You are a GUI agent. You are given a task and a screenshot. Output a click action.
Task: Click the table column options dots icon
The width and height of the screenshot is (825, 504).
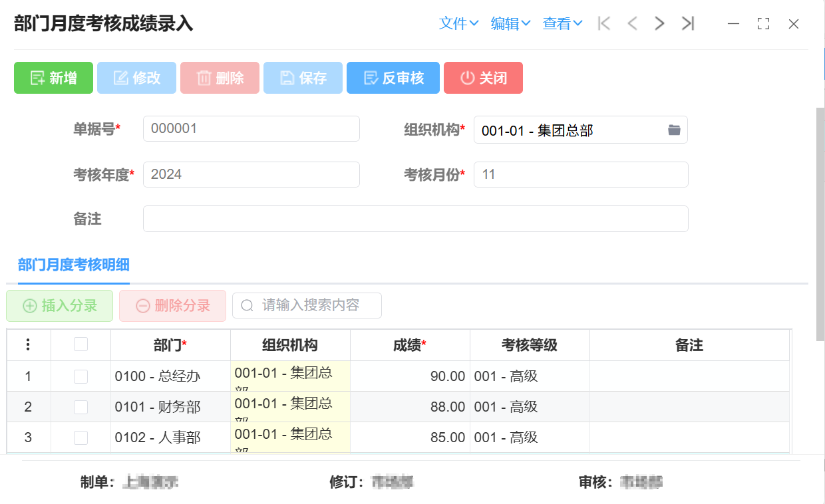point(28,344)
